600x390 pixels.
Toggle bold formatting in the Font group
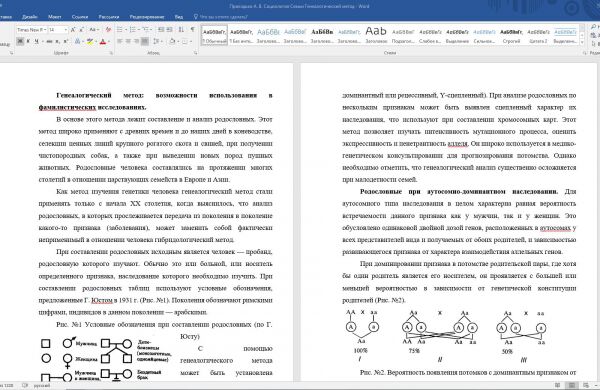[x=20, y=41]
